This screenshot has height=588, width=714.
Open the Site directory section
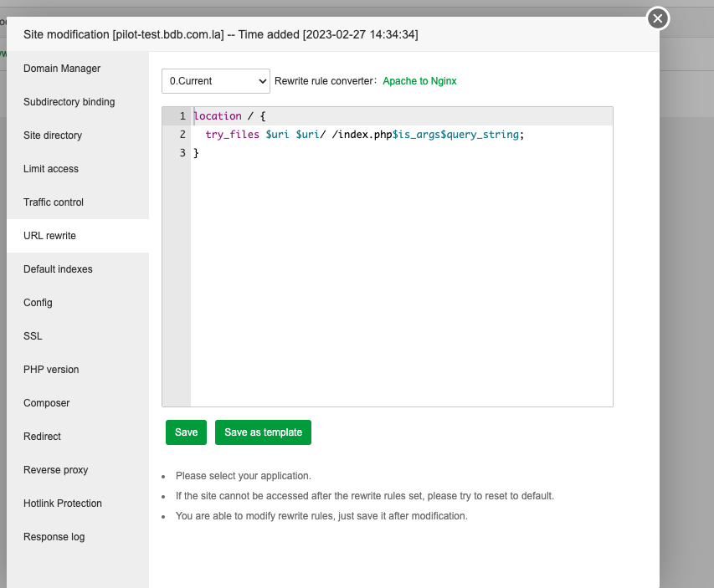coord(53,135)
